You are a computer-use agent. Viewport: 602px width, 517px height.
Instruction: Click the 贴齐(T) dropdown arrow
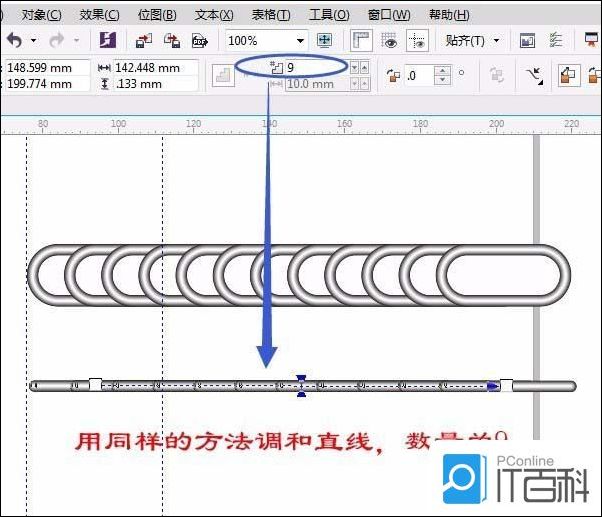496,40
